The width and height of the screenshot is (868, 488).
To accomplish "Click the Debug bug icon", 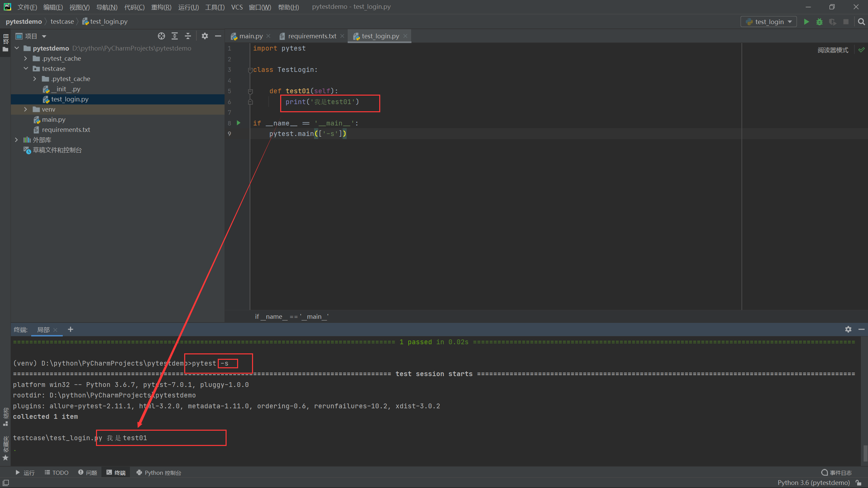I will (819, 22).
